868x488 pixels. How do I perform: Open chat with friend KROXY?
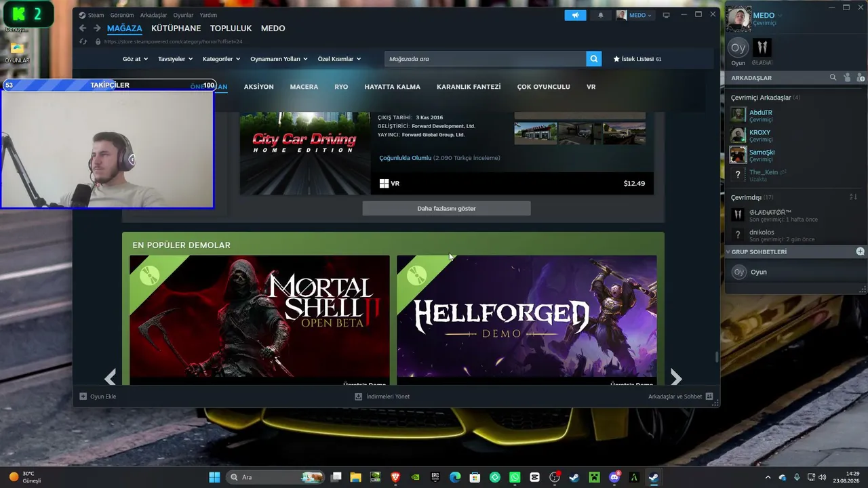[x=795, y=136]
